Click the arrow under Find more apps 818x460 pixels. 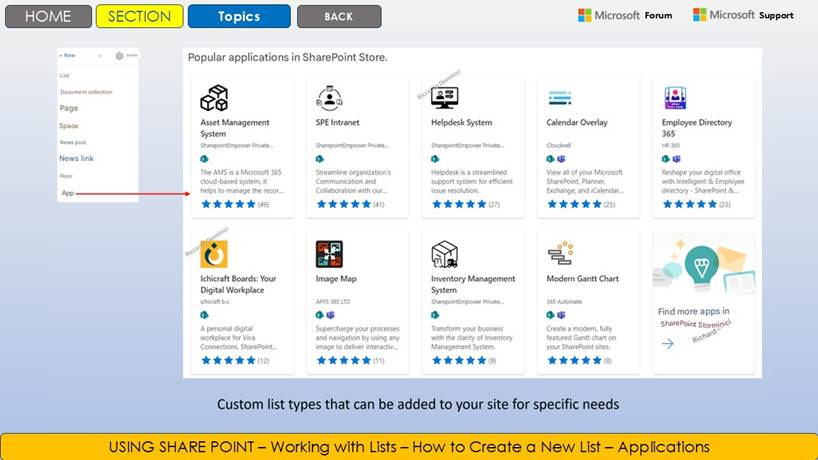point(667,344)
